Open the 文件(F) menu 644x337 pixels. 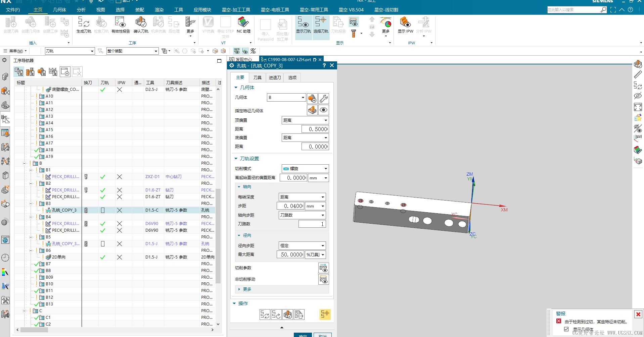13,10
